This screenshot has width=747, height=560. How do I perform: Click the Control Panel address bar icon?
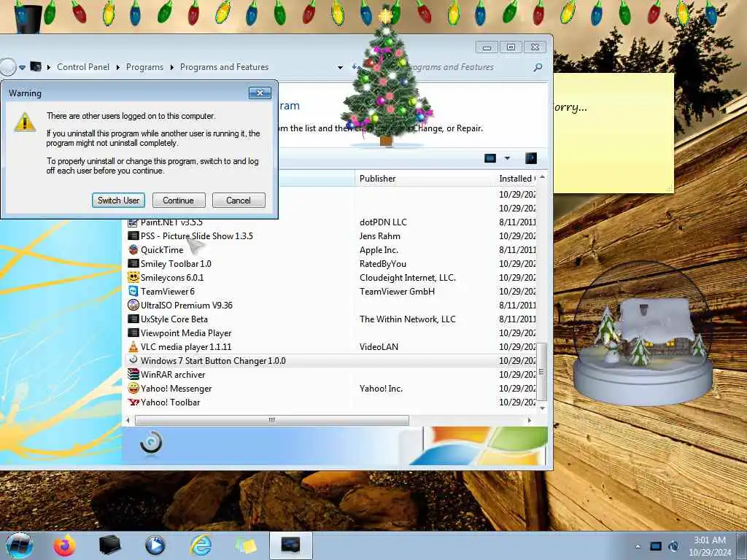(x=36, y=66)
